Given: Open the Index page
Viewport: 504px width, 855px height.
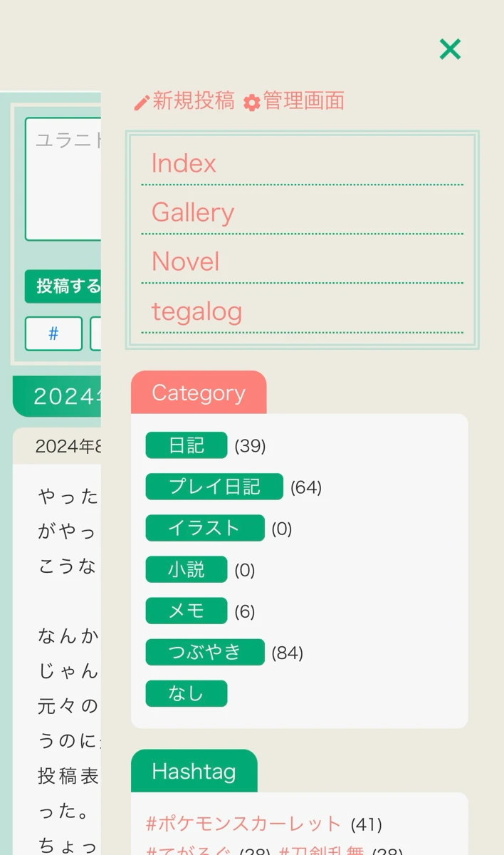Looking at the screenshot, I should coord(184,164).
